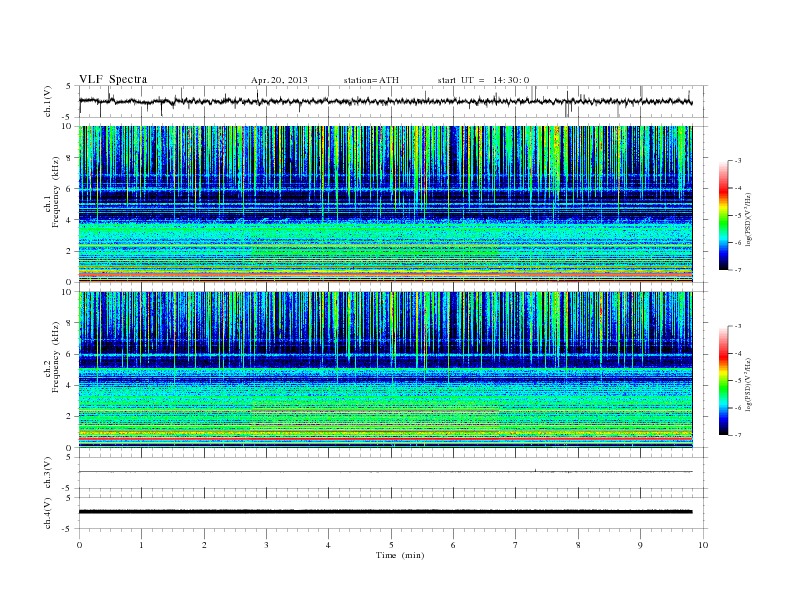Click the "Time (min)" x-axis label
The image size is (792, 612).
400,555
